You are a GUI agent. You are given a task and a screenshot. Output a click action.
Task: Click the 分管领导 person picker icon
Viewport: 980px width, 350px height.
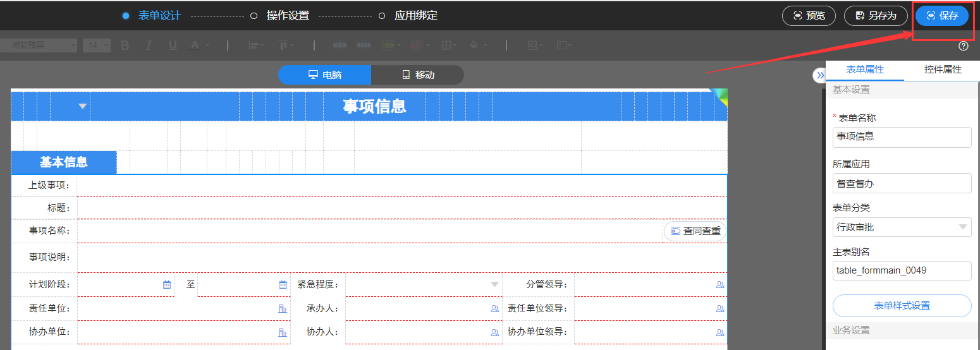(720, 285)
